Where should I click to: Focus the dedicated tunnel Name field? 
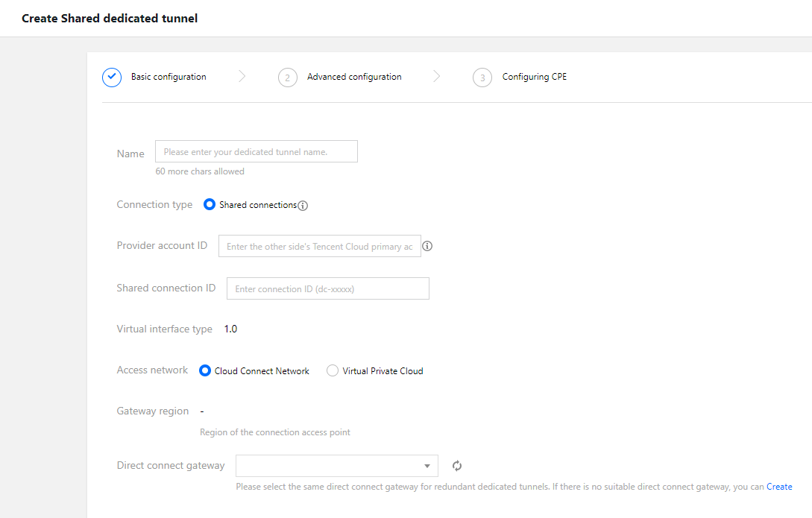click(x=256, y=151)
